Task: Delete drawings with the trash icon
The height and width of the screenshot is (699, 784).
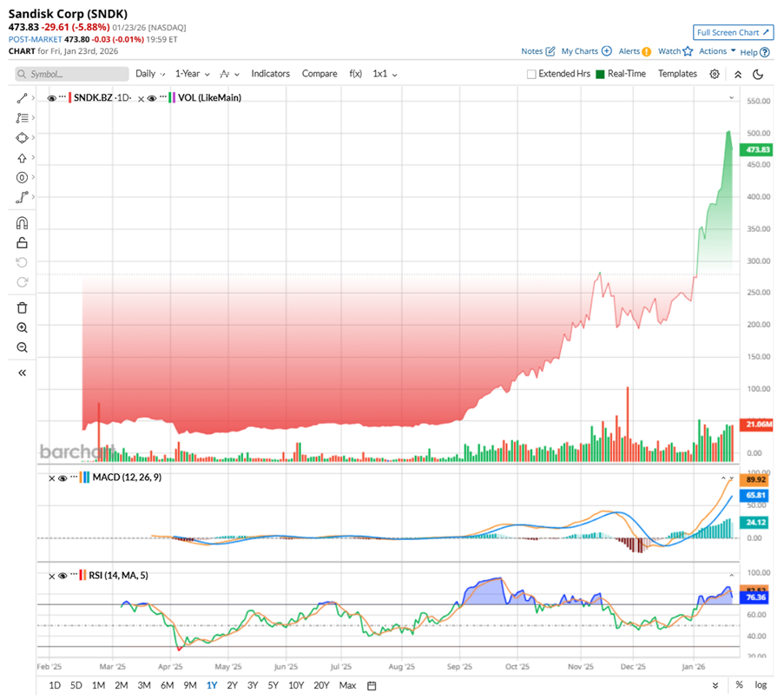Action: click(x=22, y=308)
